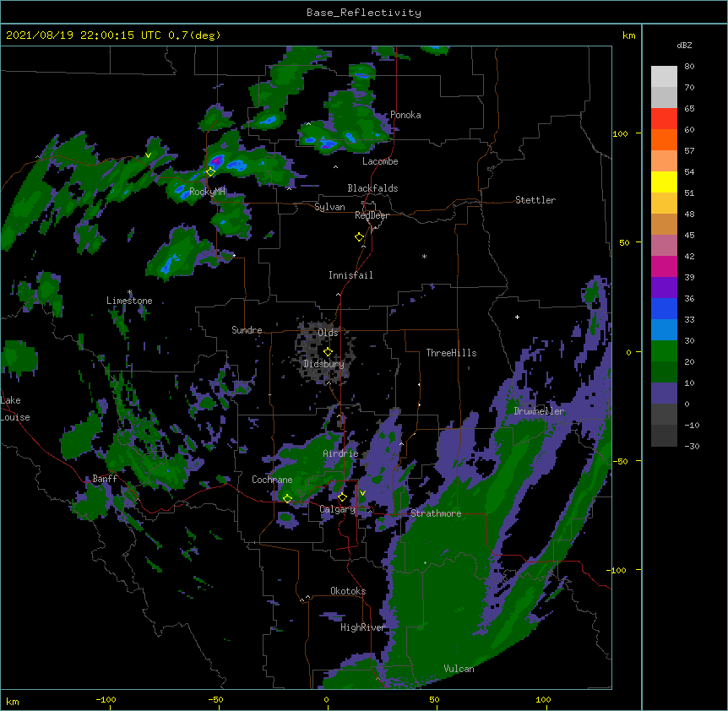Click the yellow diamond marker beside RockyMH
The image size is (728, 711).
(211, 171)
